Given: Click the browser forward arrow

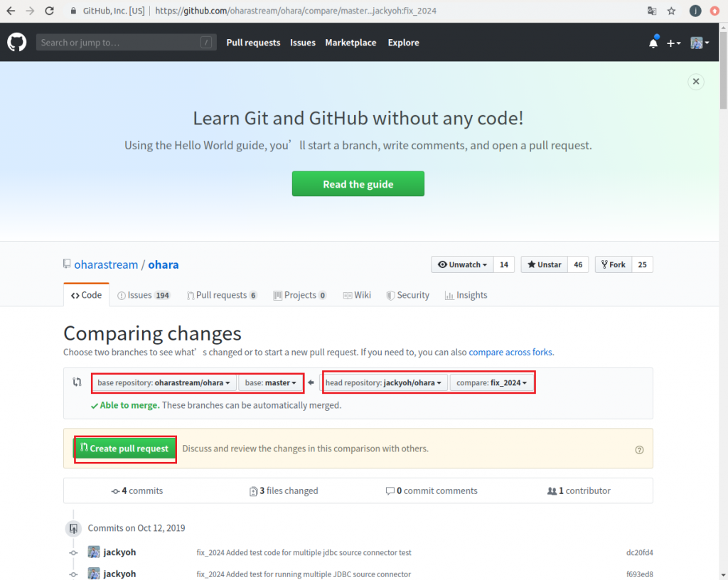Looking at the screenshot, I should pos(30,11).
